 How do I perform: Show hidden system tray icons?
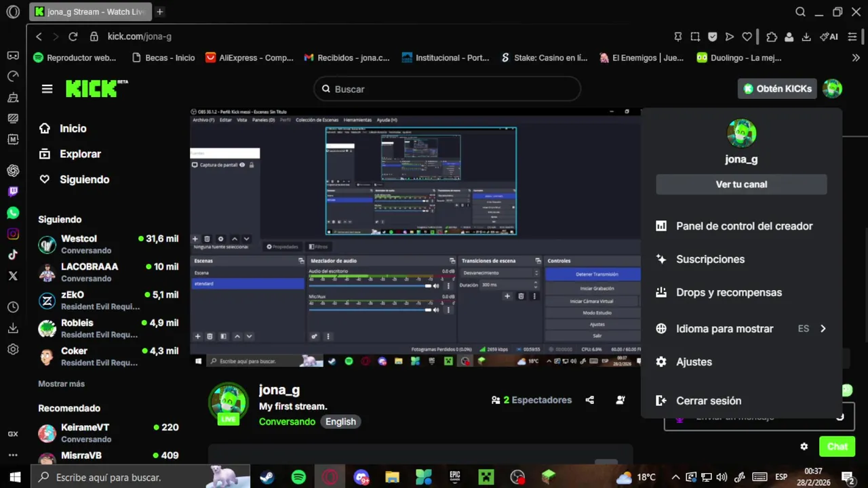click(x=675, y=477)
